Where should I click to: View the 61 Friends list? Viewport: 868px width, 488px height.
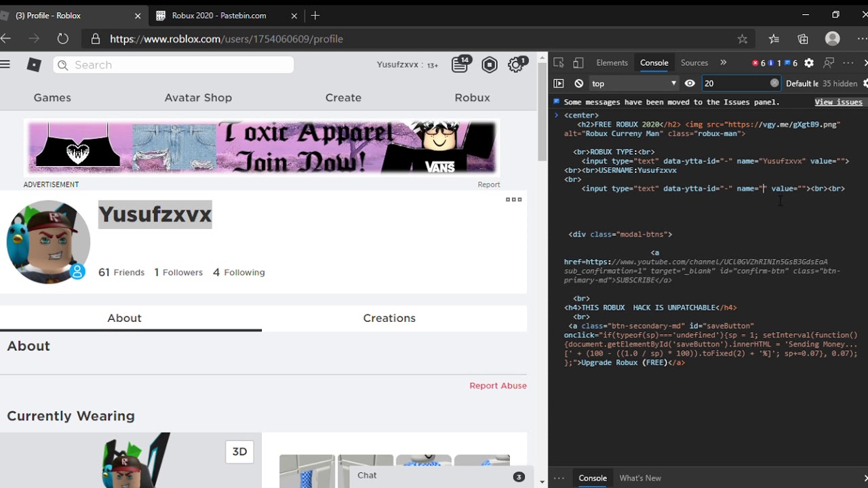click(x=121, y=272)
